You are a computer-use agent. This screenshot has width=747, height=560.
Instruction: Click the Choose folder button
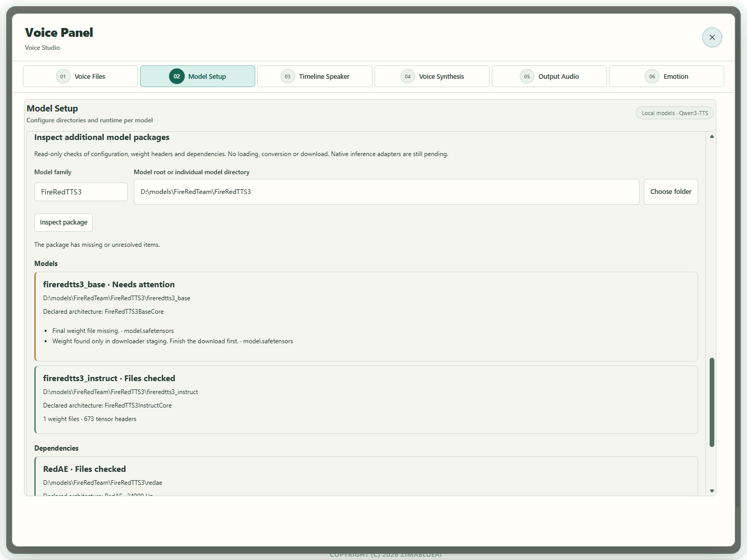671,192
